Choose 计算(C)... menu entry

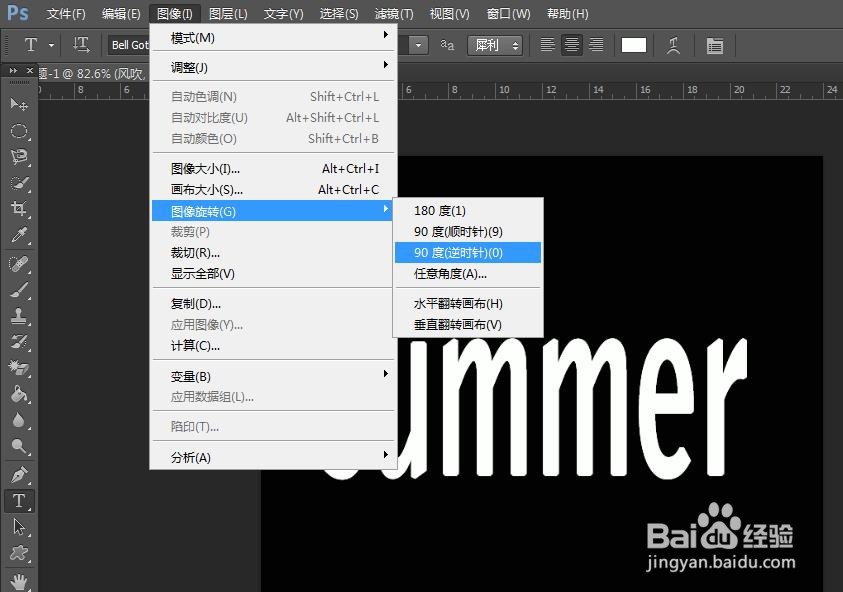coord(273,345)
